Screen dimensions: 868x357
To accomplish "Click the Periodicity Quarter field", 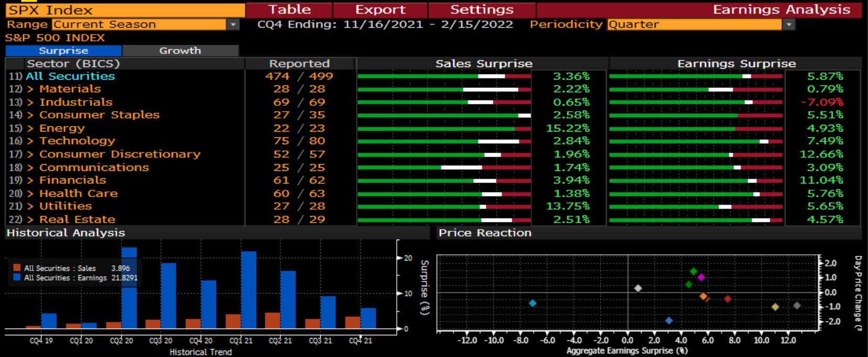I will click(x=695, y=25).
